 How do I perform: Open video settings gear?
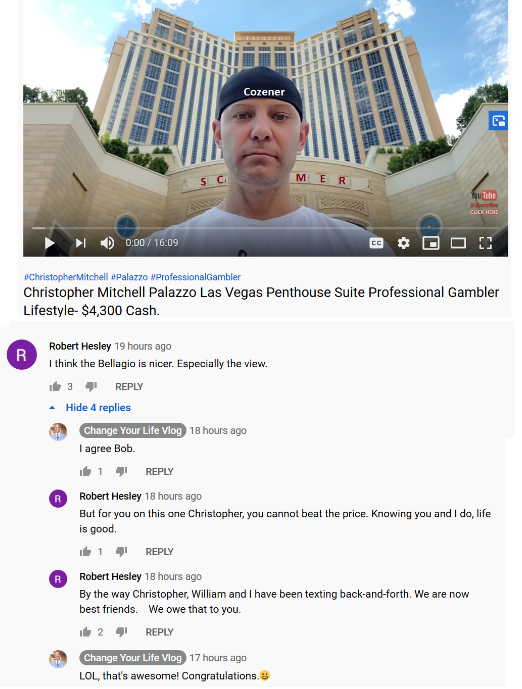403,243
